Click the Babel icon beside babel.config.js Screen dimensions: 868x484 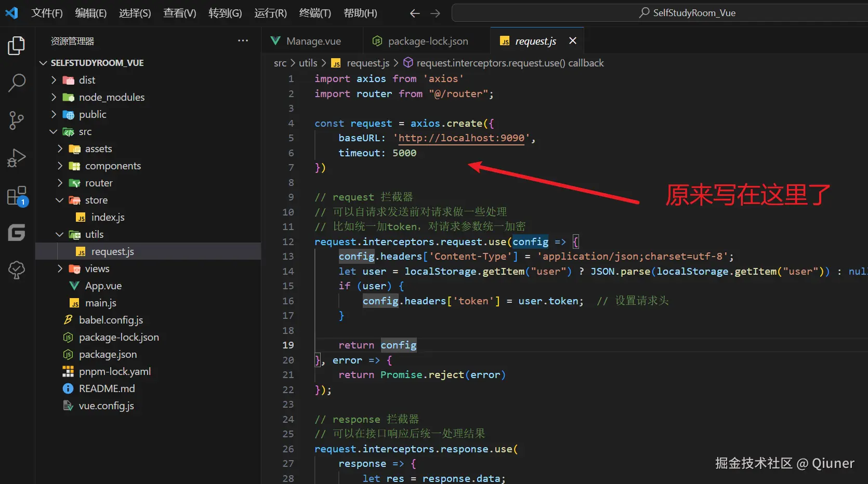tap(68, 320)
